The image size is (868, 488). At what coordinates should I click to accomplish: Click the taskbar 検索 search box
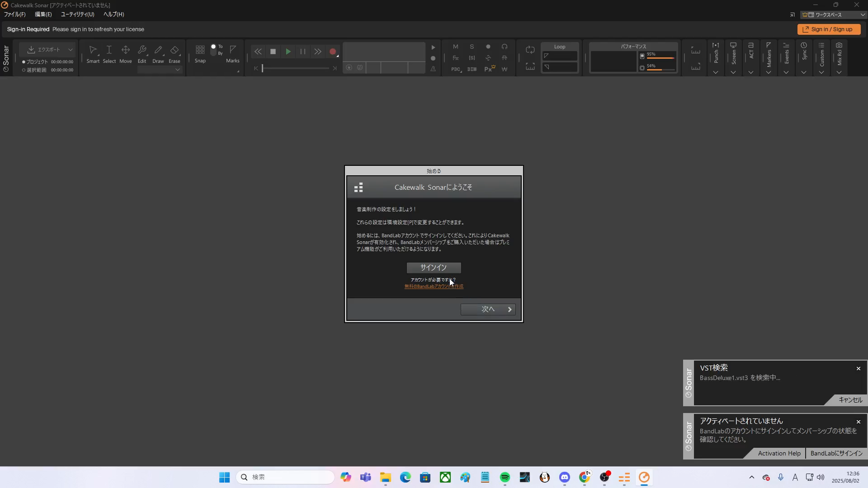tap(285, 477)
